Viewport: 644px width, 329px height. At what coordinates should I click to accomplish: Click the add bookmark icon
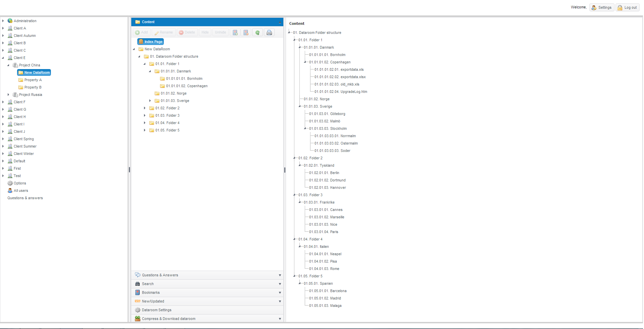pyautogui.click(x=235, y=33)
